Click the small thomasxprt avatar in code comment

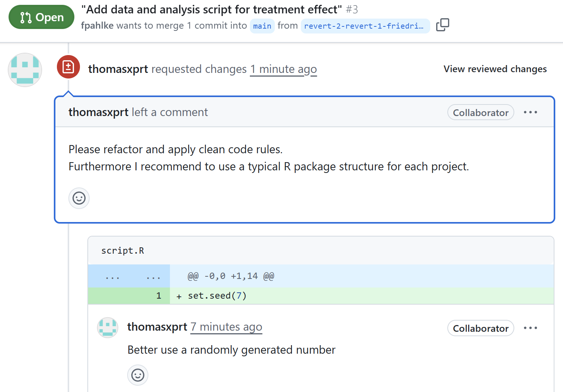click(107, 327)
